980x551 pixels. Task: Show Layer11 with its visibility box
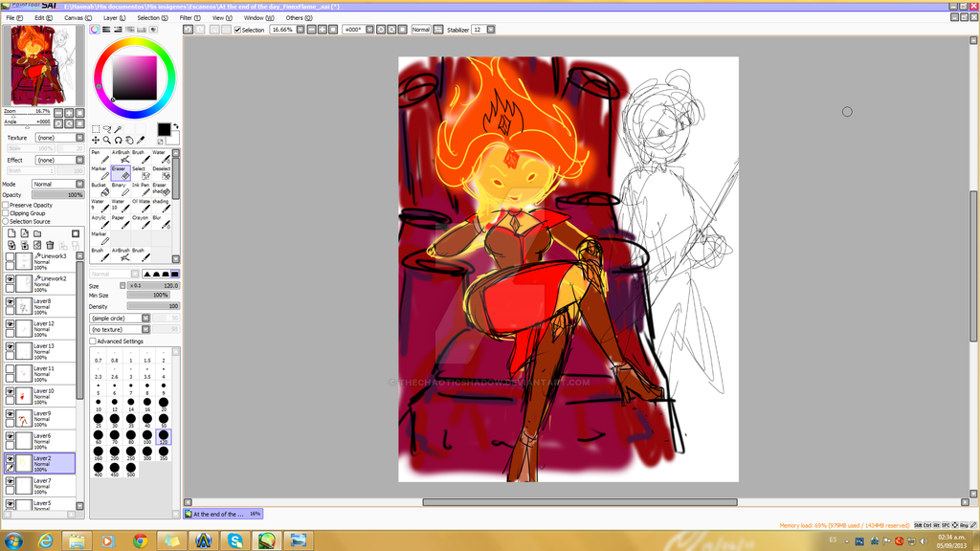click(x=10, y=369)
